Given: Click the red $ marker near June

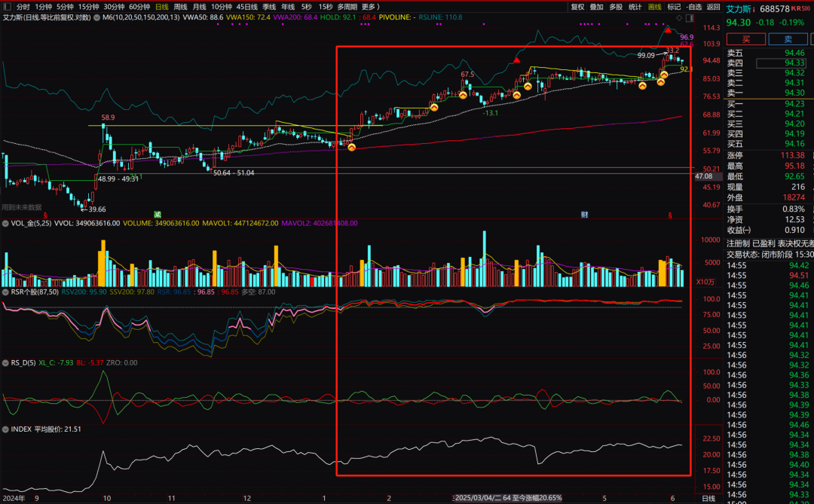Looking at the screenshot, I should click(x=670, y=215).
